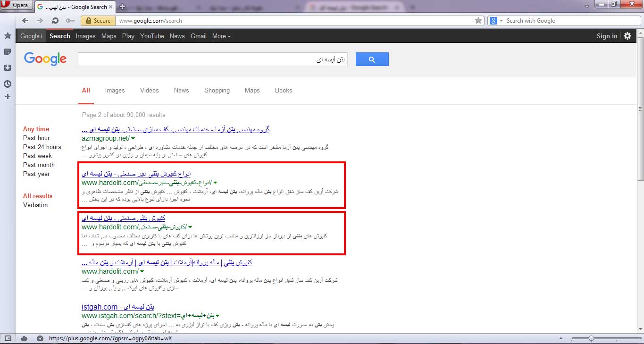Go back with the left arrow
This screenshot has height=344, width=644.
point(25,21)
